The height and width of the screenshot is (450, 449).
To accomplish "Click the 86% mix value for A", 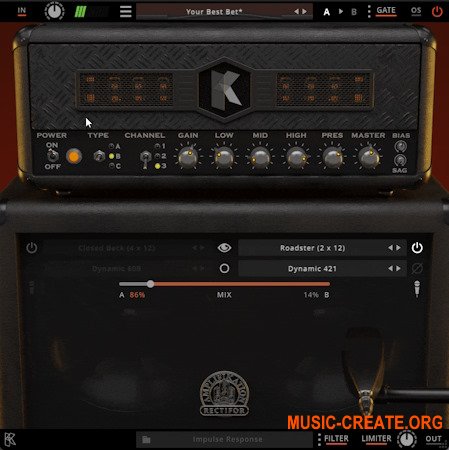I will pos(137,295).
